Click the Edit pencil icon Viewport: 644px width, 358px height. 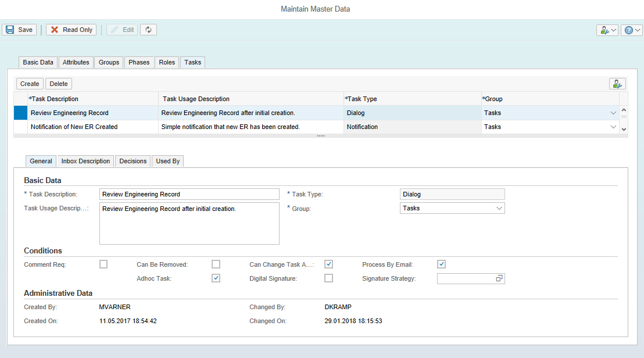(x=113, y=30)
